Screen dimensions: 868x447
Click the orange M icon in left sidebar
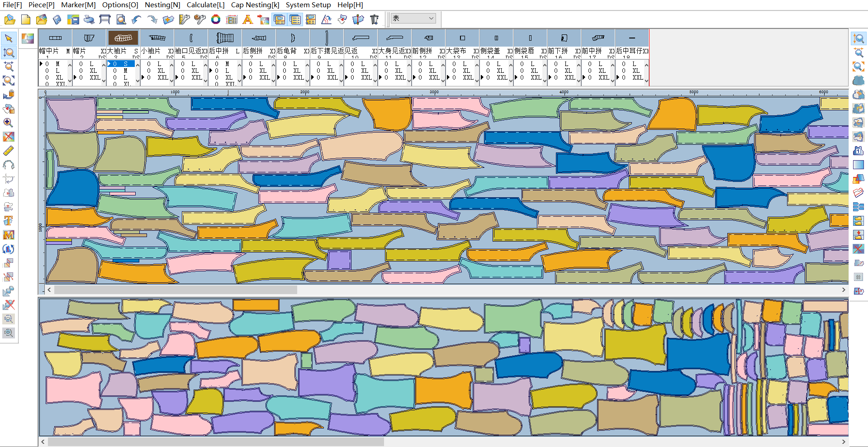coord(9,235)
